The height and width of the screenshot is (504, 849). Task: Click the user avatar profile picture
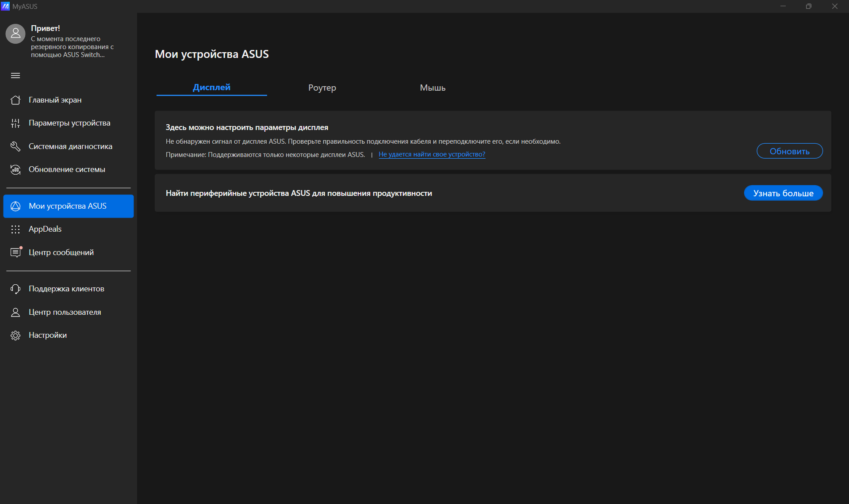click(x=15, y=34)
